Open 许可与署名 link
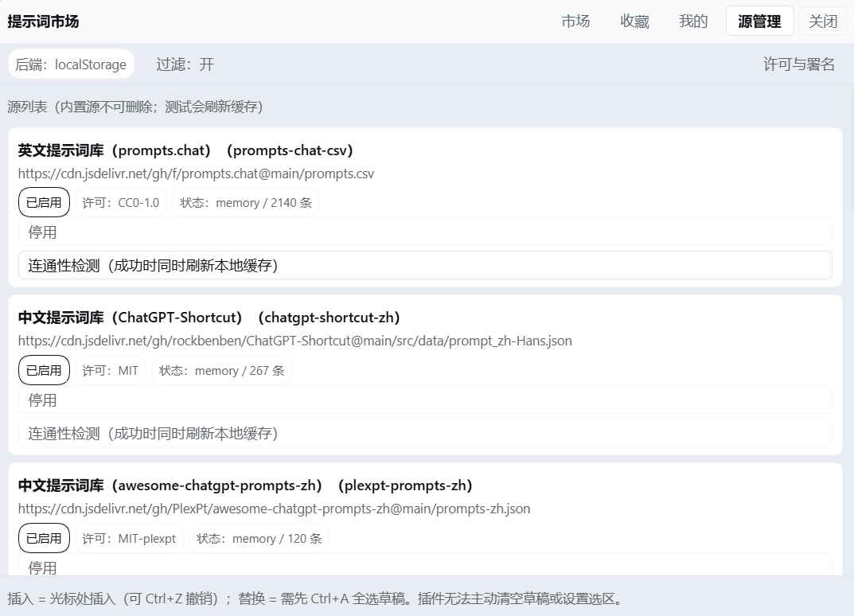The width and height of the screenshot is (854, 616). [x=798, y=64]
